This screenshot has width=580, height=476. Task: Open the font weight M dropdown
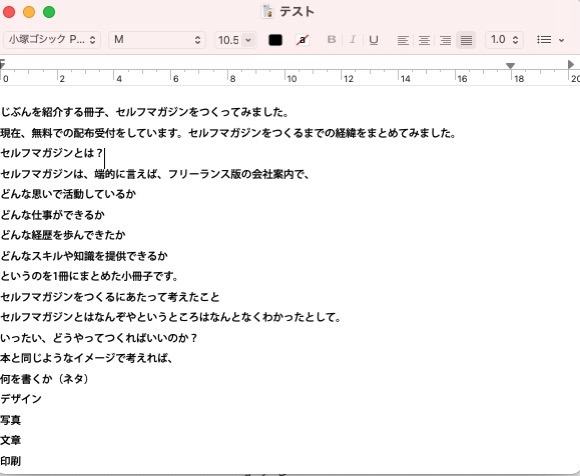coord(157,40)
